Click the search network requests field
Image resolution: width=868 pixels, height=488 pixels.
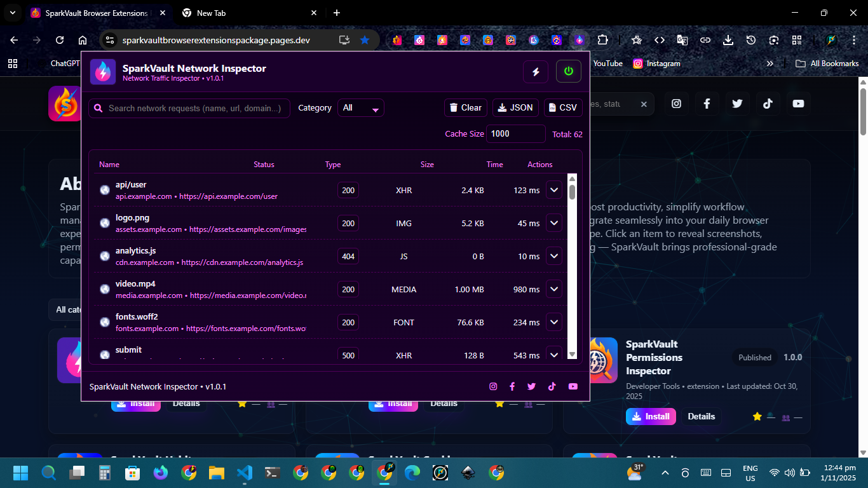tap(194, 109)
